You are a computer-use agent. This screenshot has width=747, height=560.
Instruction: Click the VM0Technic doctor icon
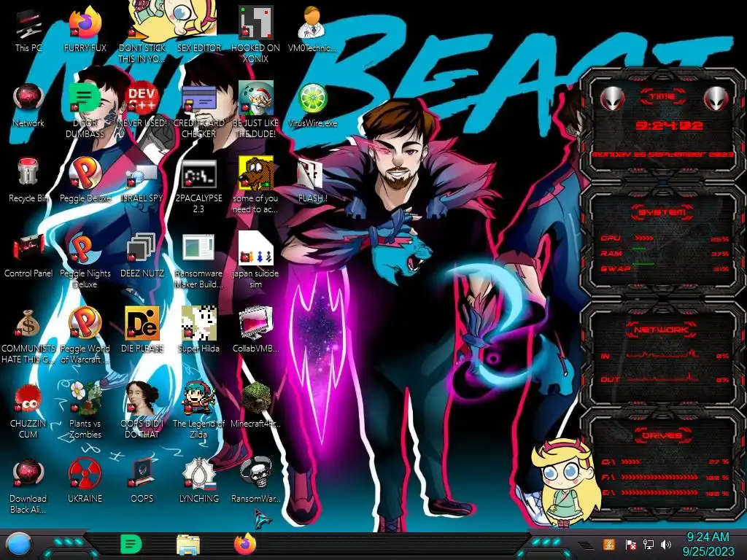tap(312, 29)
